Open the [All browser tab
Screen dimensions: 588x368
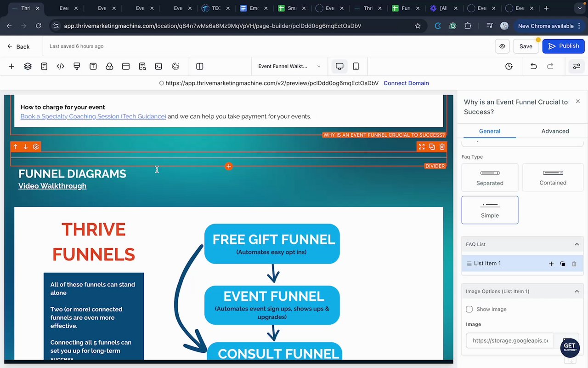pyautogui.click(x=444, y=8)
